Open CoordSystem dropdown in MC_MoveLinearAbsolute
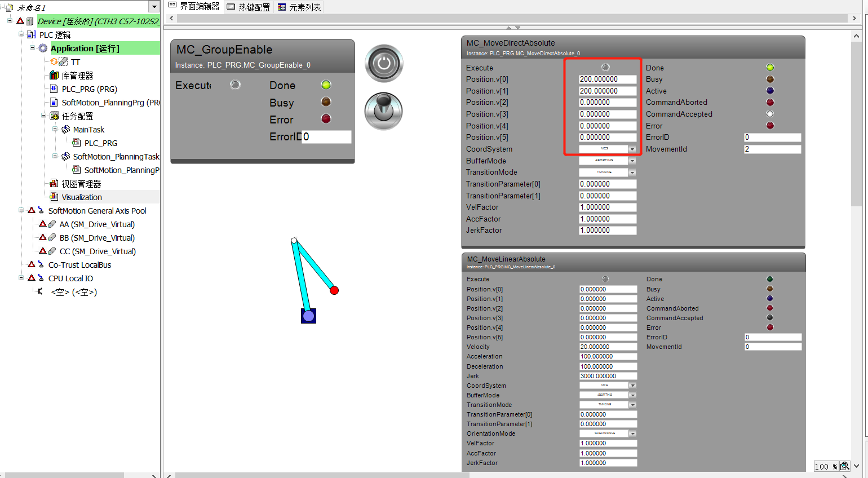 [633, 386]
